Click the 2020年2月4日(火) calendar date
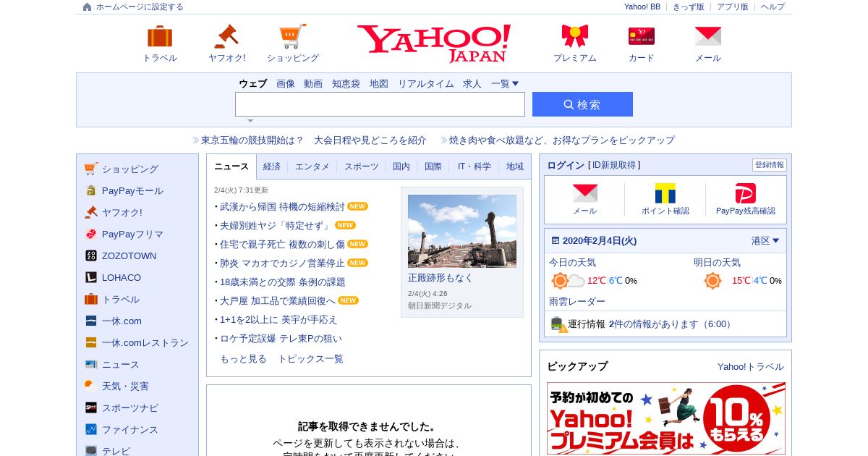Screen dimensions: 868x456 click(x=600, y=240)
